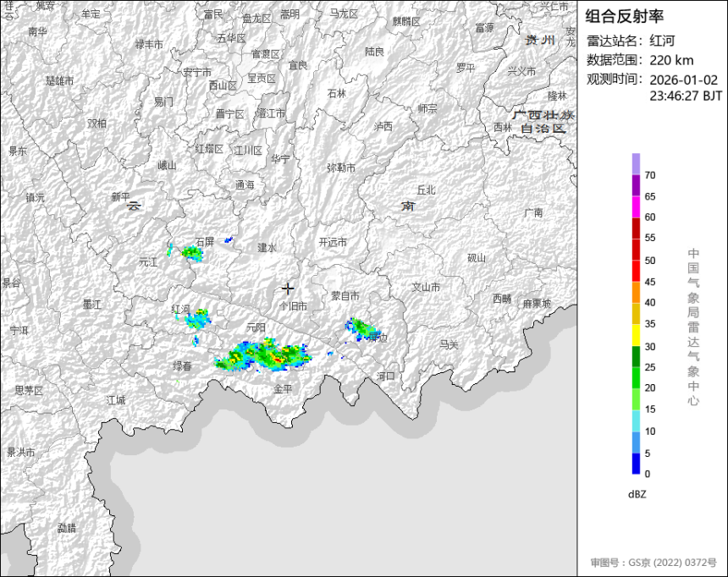Click the 麻栗坡 map label
728x577 pixels.
[x=537, y=304]
